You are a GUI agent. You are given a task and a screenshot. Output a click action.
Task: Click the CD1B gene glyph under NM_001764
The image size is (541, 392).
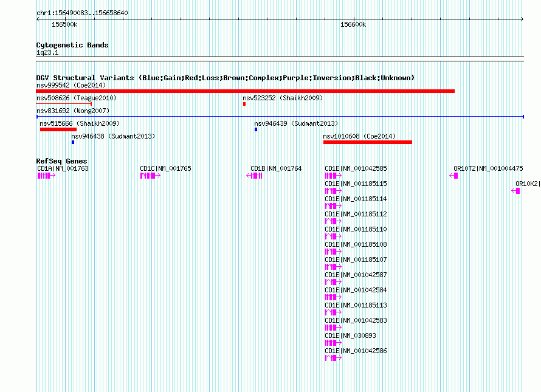click(x=254, y=176)
